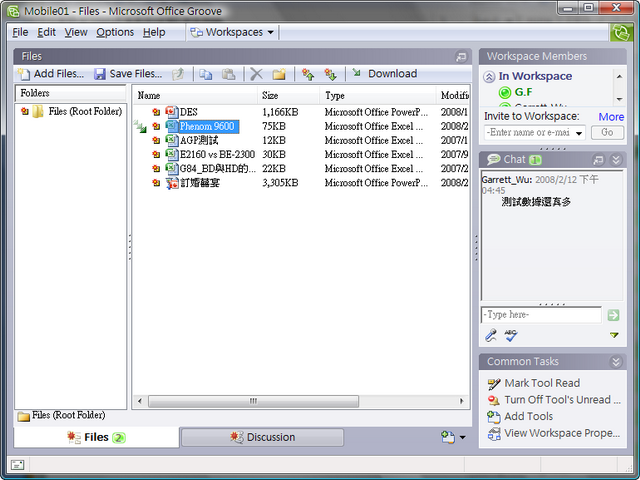Screen dimensions: 640x480
Task: Select the Files tool tab
Action: [x=96, y=437]
